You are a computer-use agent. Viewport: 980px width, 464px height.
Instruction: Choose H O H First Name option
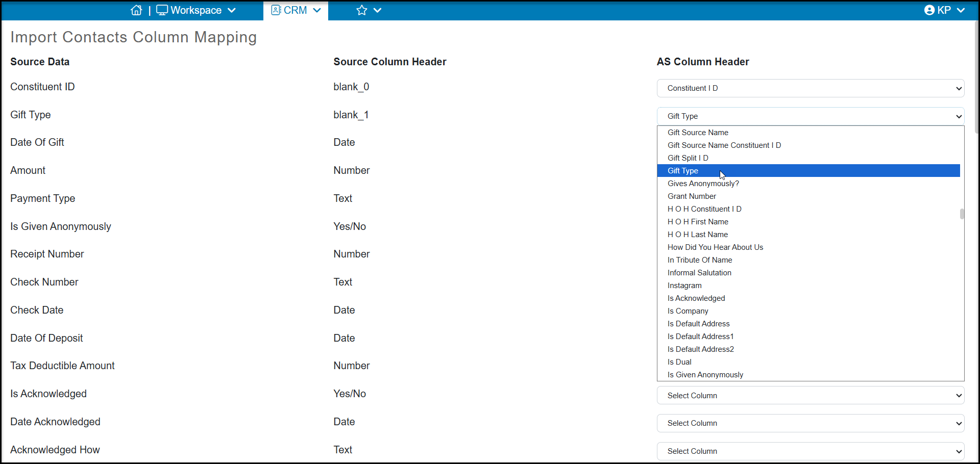click(x=808, y=222)
